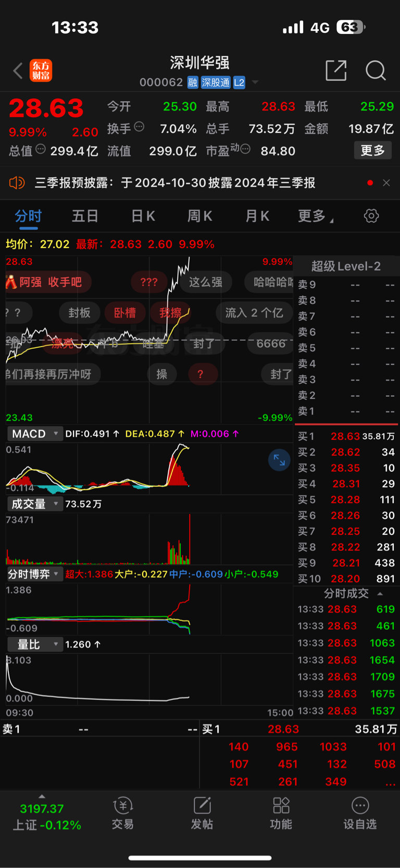The image size is (400, 868).
Task: Switch to the 日K tab
Action: click(143, 216)
